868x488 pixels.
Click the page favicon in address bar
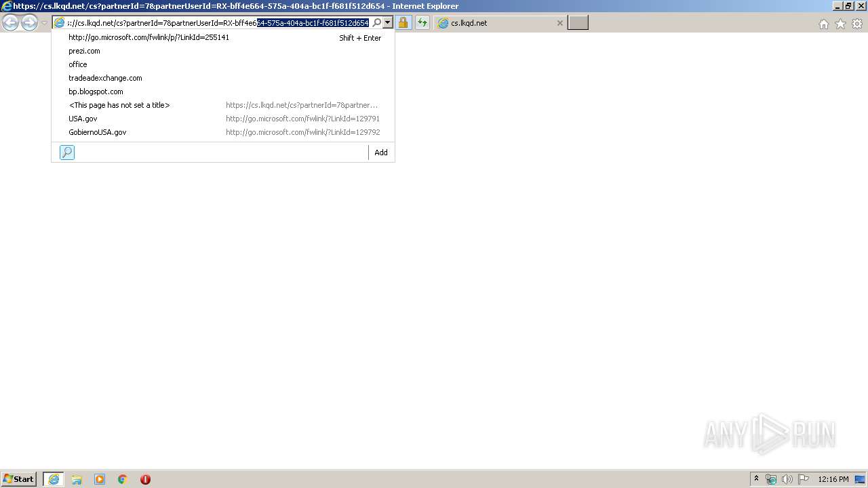click(x=60, y=23)
